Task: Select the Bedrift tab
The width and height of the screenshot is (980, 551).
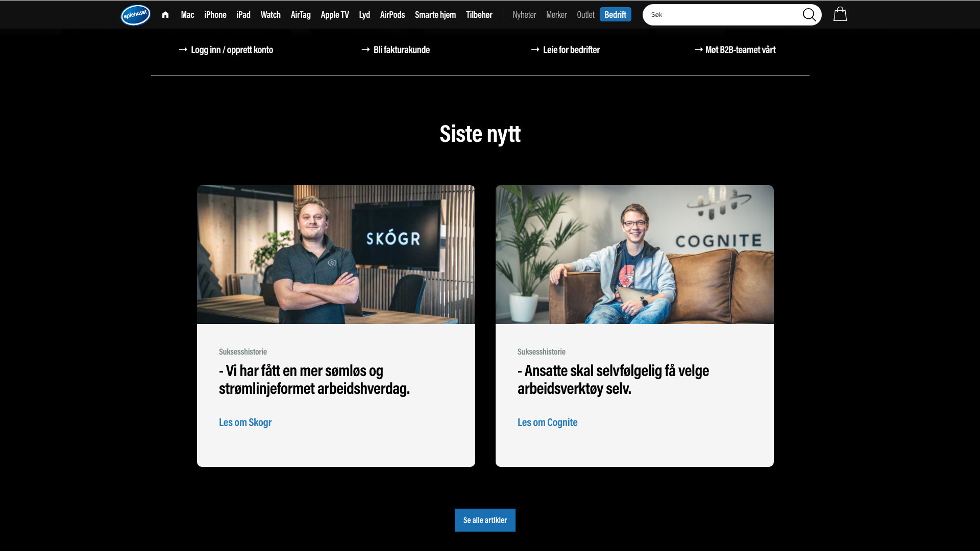Action: coord(616,15)
